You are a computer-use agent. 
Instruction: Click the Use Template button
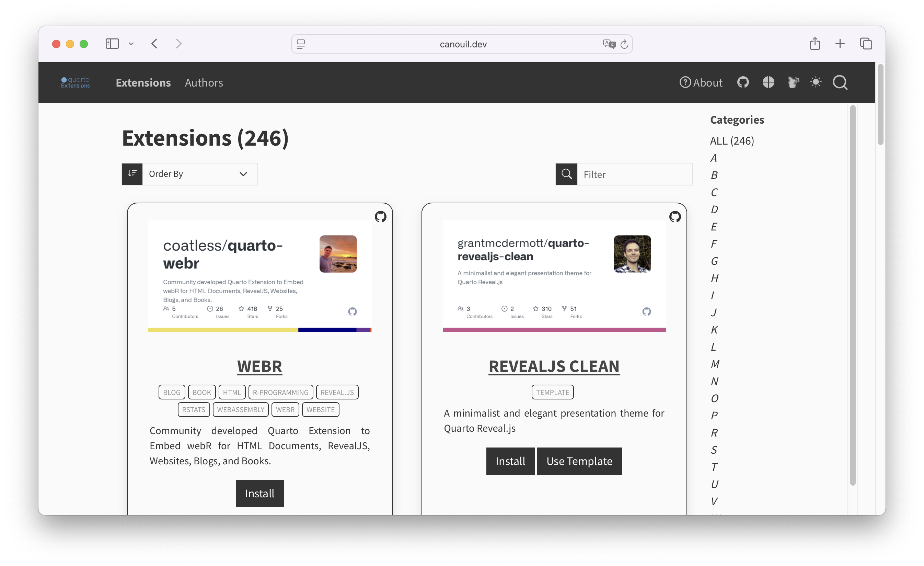point(579,461)
